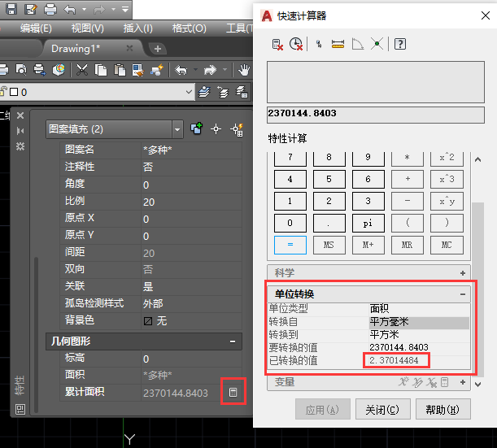This screenshot has width=497, height=448.
Task: Close the Drawing1* tab
Action: click(x=129, y=48)
